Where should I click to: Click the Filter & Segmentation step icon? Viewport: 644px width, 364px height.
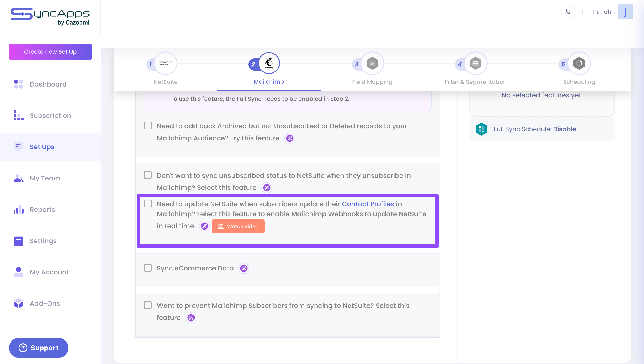pos(476,63)
